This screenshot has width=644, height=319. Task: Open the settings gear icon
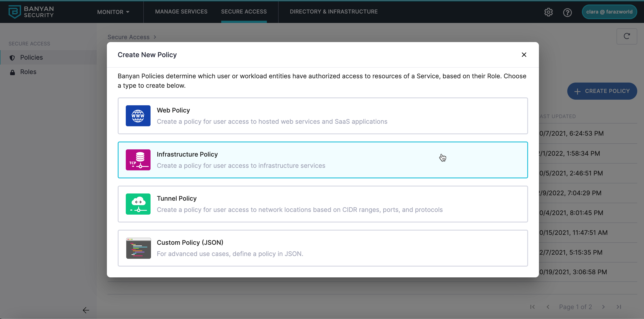click(548, 12)
